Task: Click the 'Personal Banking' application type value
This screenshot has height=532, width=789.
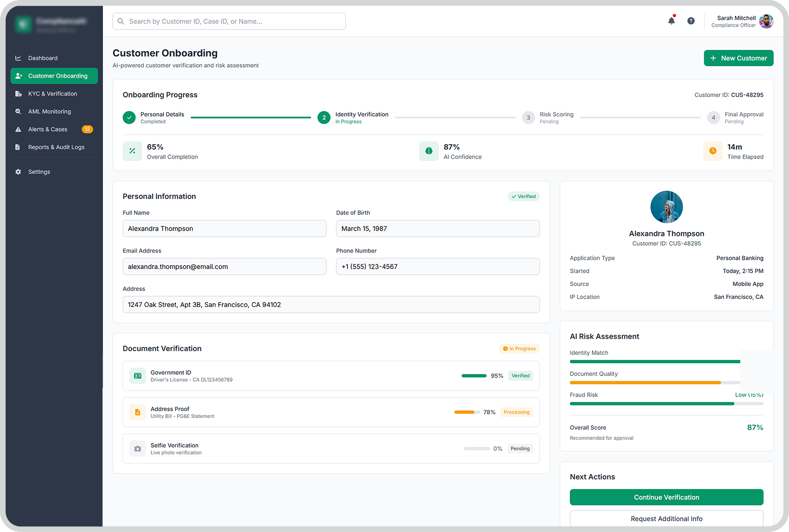Action: [x=740, y=258]
